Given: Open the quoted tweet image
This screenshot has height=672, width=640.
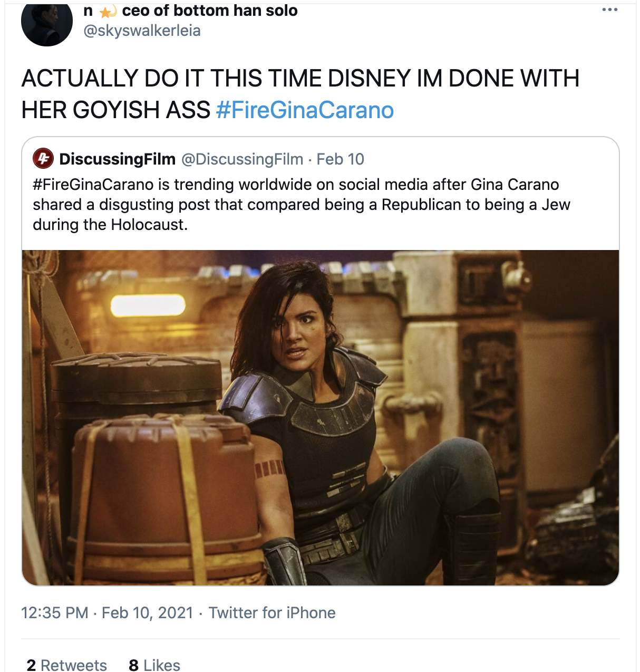Looking at the screenshot, I should (x=321, y=418).
